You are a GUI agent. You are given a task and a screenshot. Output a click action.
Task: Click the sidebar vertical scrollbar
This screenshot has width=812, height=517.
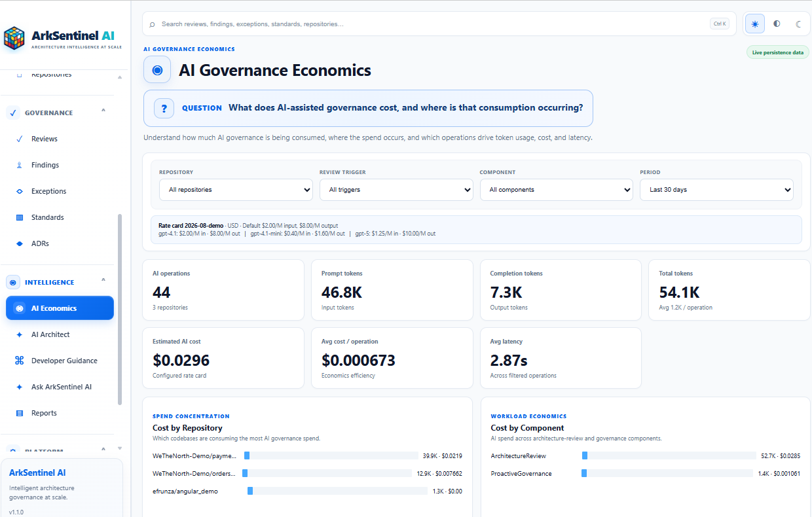(119, 309)
